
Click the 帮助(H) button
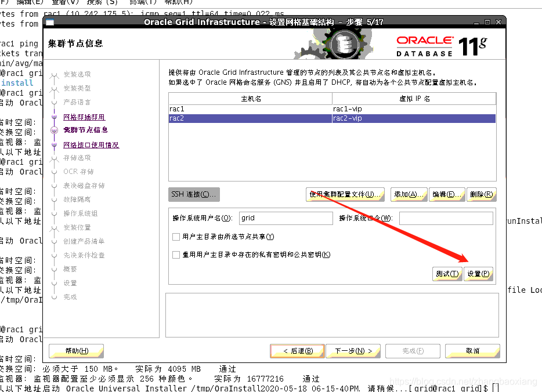(77, 351)
